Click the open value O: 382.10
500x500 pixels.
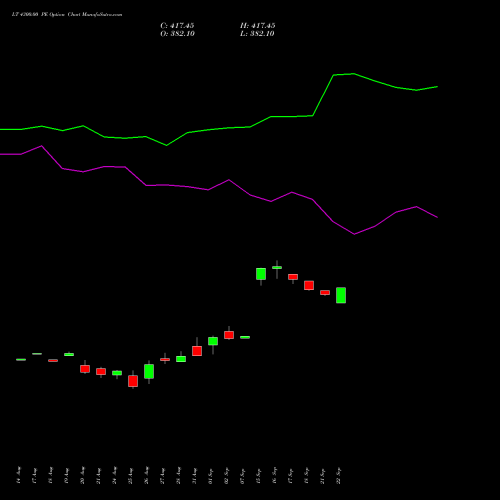coord(177,34)
